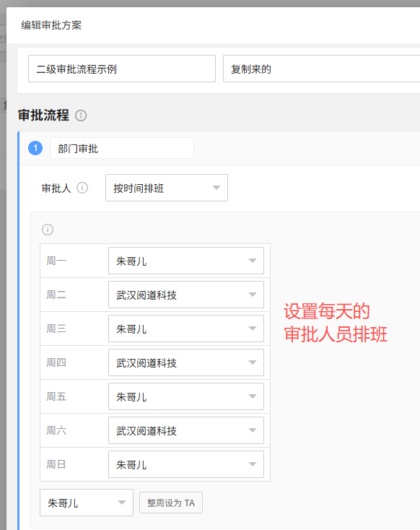Expand 周四 approver dropdown
Image resolution: width=420 pixels, height=530 pixels.
coord(186,362)
